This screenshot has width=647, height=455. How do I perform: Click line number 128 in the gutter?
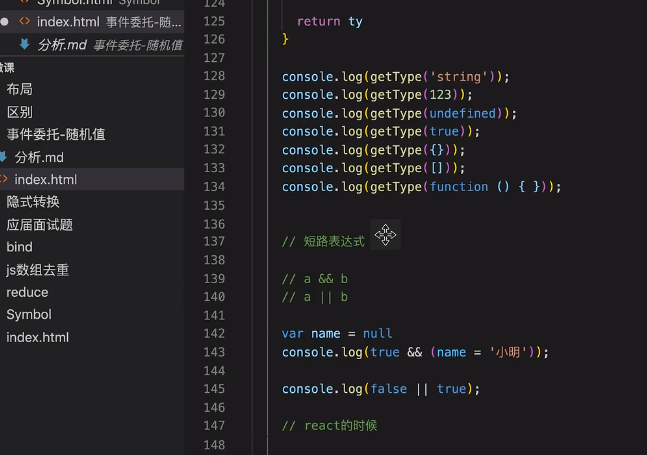coord(214,76)
